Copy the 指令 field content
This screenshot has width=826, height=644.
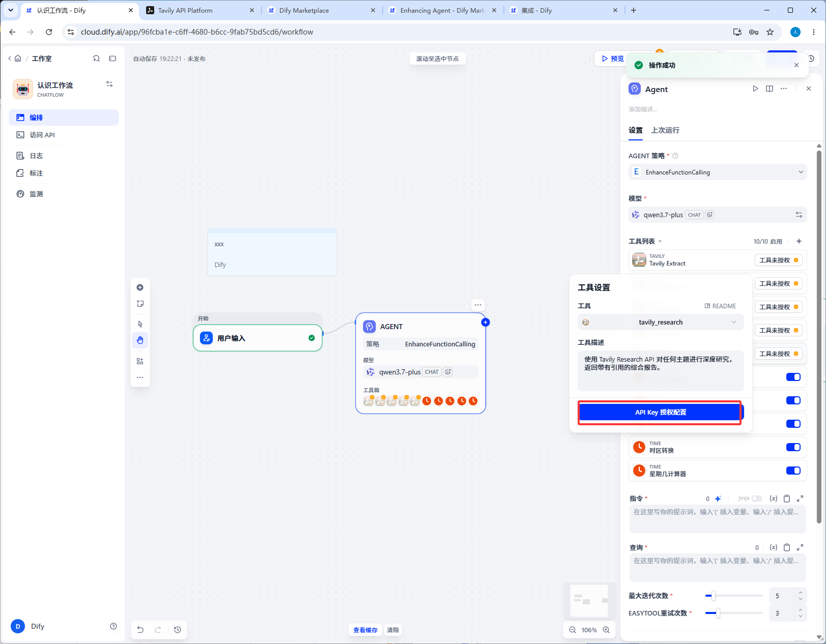tap(787, 499)
